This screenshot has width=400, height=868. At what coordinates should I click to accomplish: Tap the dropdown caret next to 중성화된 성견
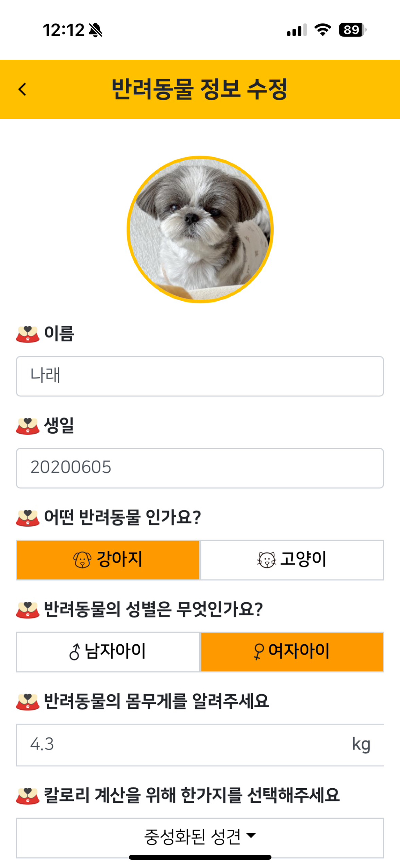click(252, 836)
